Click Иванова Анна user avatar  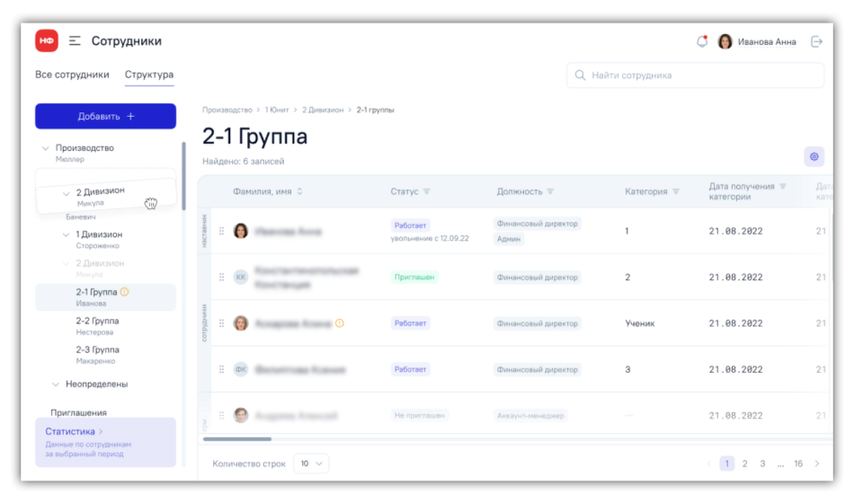pos(725,41)
